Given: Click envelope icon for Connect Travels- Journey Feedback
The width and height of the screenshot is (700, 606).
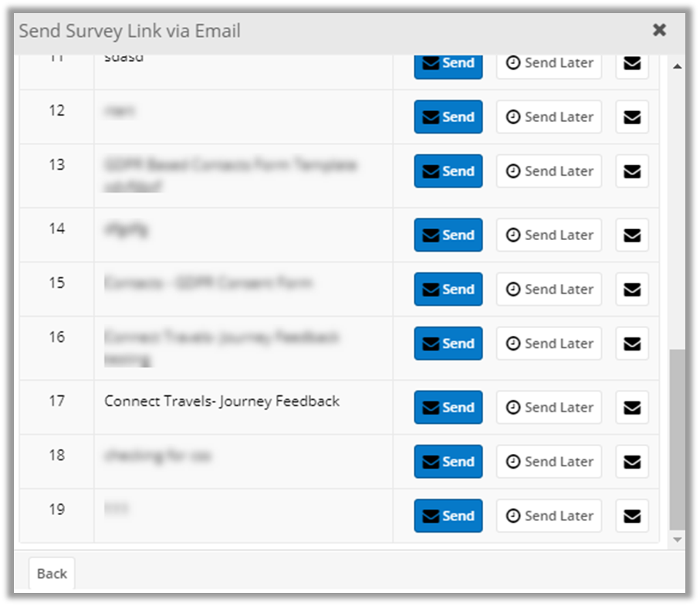Looking at the screenshot, I should (x=632, y=408).
